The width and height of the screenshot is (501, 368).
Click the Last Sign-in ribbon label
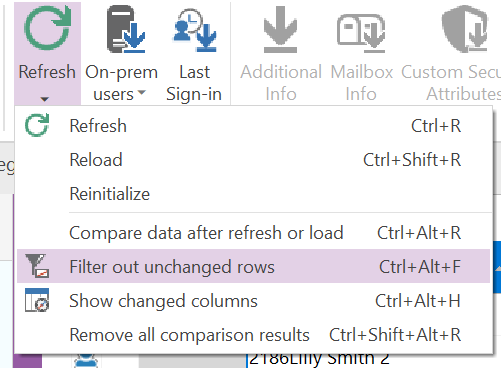tap(194, 83)
